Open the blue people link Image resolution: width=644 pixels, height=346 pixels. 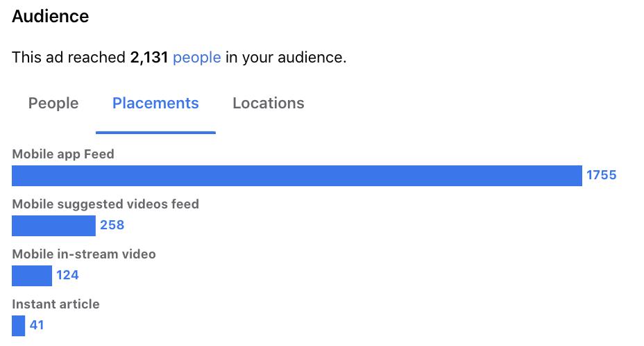196,57
